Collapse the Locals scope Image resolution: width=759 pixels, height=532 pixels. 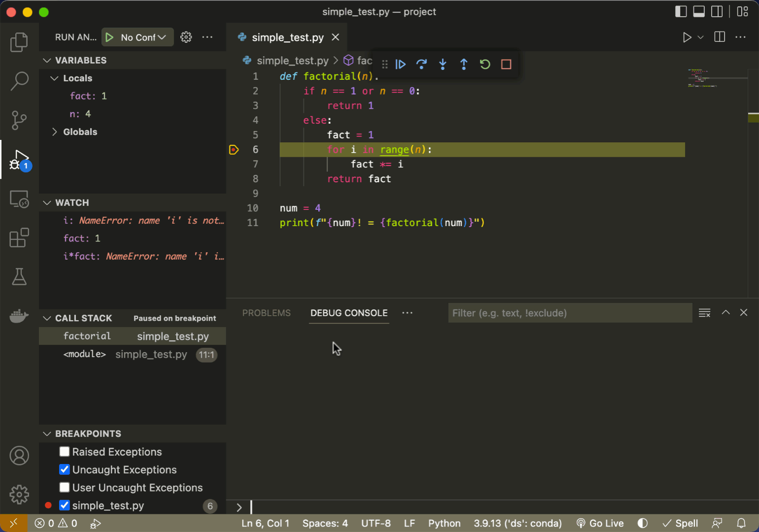click(55, 78)
